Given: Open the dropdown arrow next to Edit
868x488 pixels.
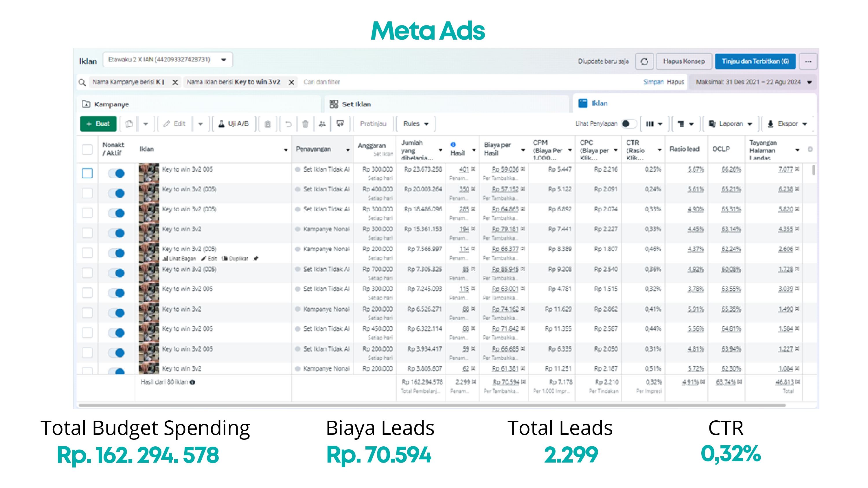Looking at the screenshot, I should click(201, 124).
